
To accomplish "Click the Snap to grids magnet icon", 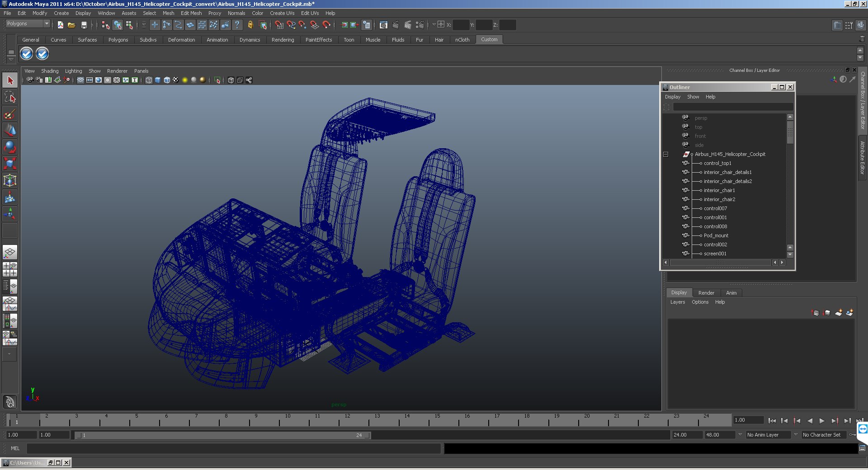I will tap(279, 25).
